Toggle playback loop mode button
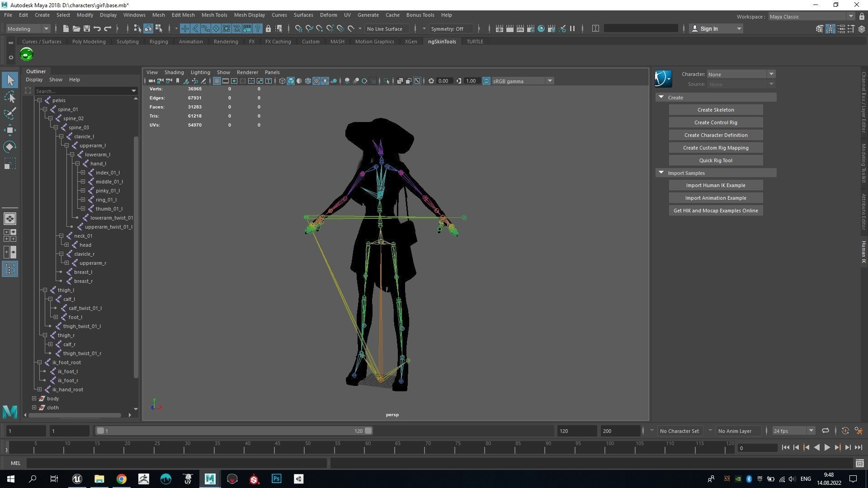This screenshot has width=868, height=488. click(825, 431)
